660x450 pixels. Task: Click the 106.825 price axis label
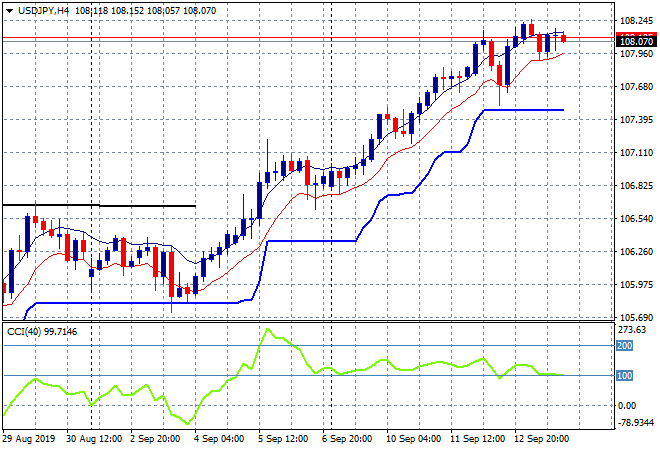[x=636, y=186]
